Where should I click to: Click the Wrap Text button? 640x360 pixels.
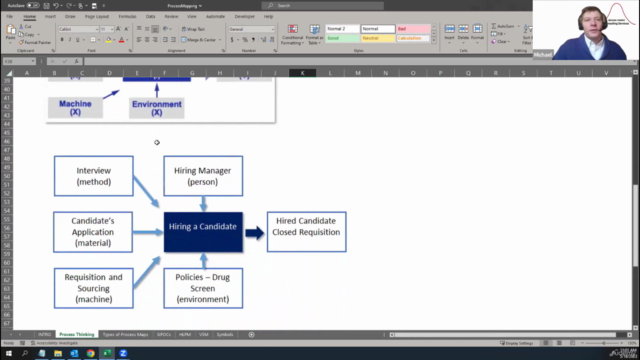pyautogui.click(x=193, y=29)
